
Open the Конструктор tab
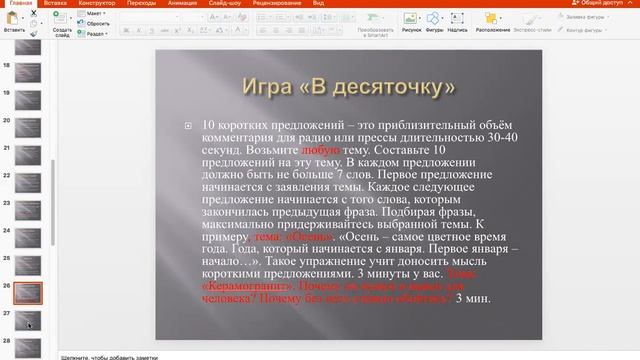[x=97, y=3]
